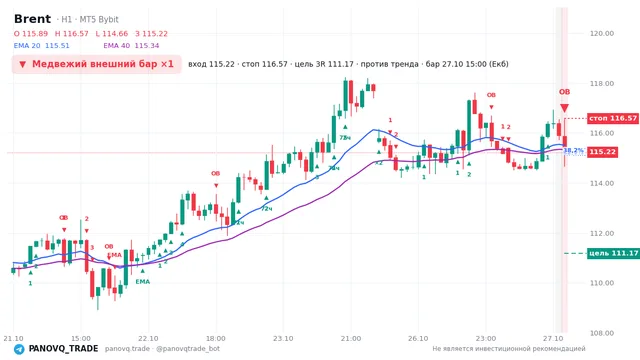Click the 108.00 price axis label
Viewport: 640px width, 360px height.
click(602, 333)
